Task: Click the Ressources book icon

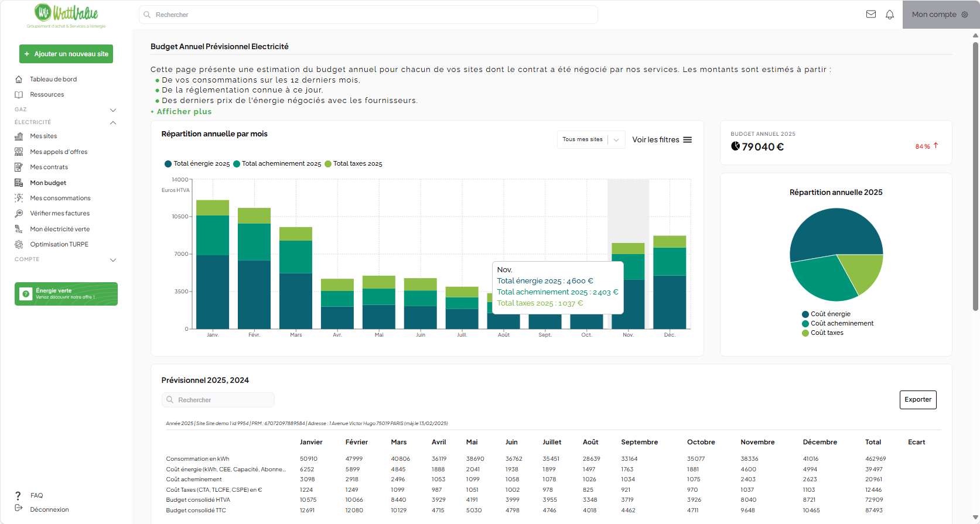Action: 19,95
